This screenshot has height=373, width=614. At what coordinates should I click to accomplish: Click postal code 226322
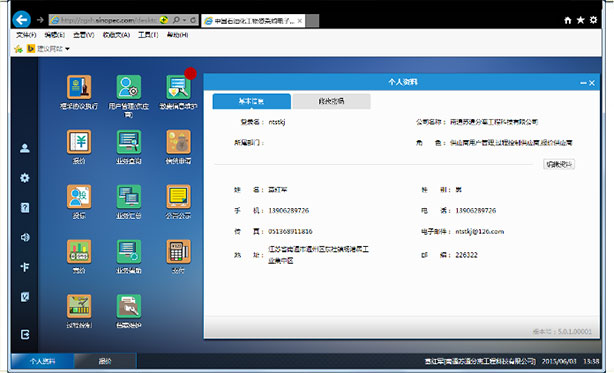pyautogui.click(x=466, y=255)
